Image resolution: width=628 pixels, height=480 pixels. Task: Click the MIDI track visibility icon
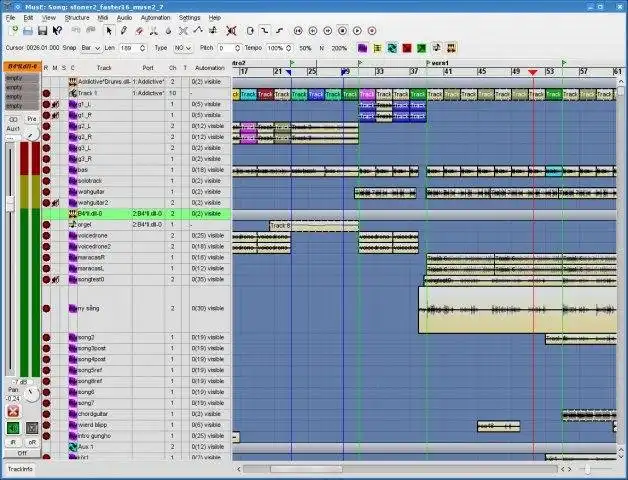437,48
